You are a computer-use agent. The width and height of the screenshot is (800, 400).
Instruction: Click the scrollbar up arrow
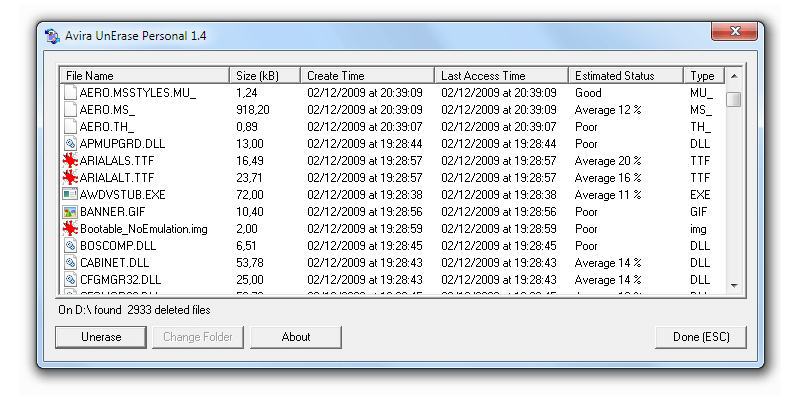734,76
